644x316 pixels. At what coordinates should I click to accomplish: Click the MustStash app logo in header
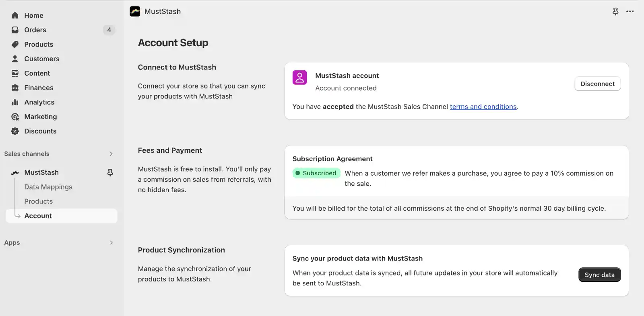[x=135, y=11]
